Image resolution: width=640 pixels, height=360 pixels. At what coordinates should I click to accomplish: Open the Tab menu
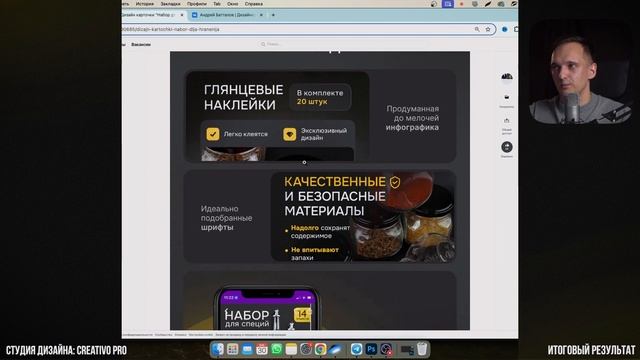tap(217, 4)
